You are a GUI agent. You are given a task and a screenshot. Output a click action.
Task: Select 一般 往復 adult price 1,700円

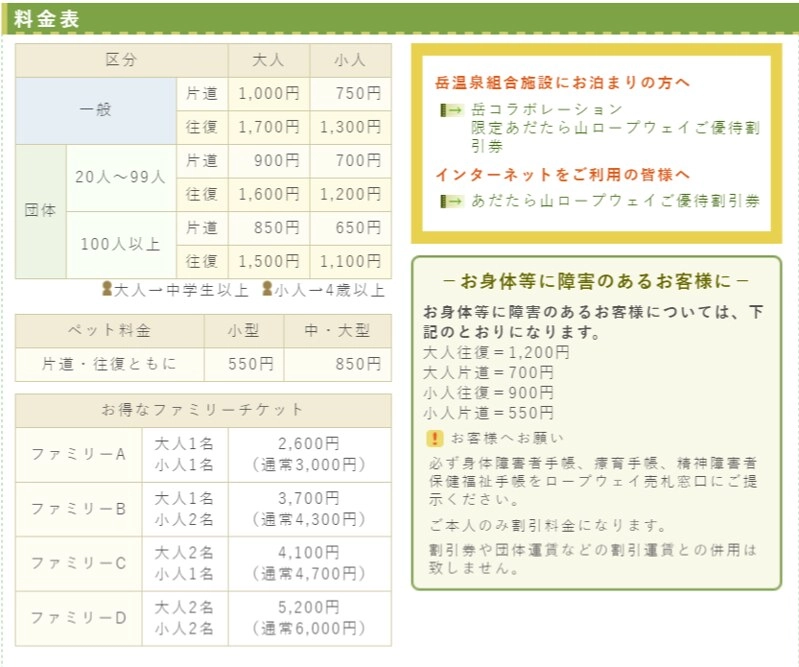(269, 127)
